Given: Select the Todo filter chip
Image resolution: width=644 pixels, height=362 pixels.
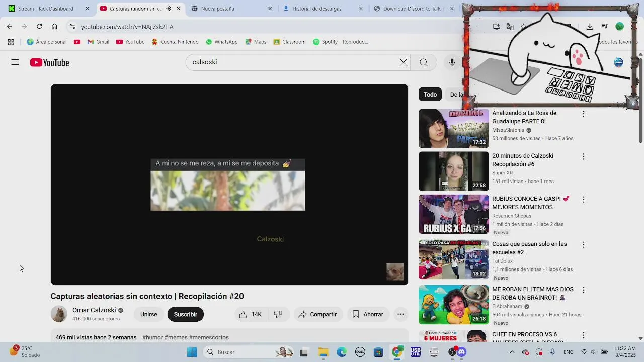Looking at the screenshot, I should (430, 94).
